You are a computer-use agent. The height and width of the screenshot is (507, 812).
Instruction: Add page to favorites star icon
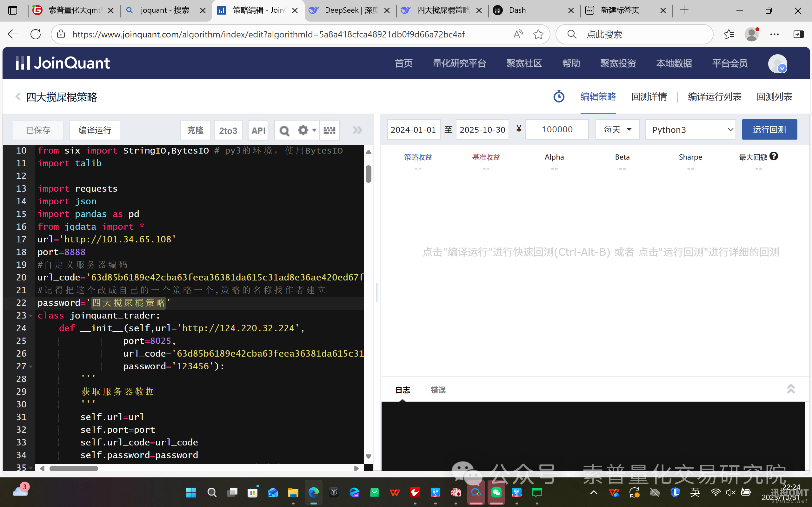click(538, 34)
